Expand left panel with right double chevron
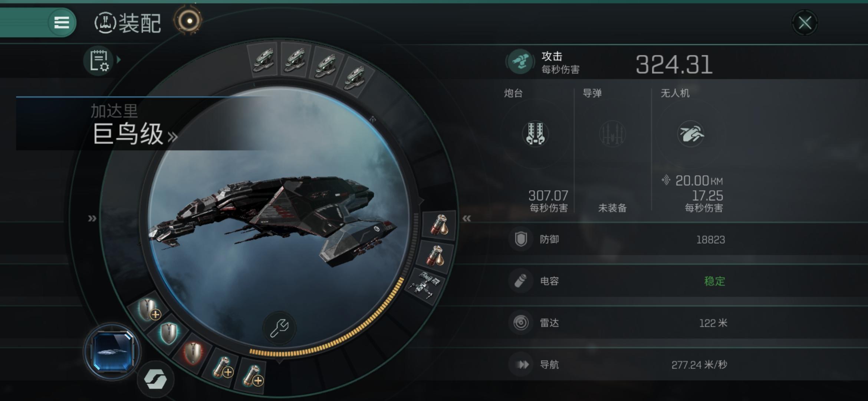Image resolution: width=868 pixels, height=401 pixels. (x=92, y=218)
